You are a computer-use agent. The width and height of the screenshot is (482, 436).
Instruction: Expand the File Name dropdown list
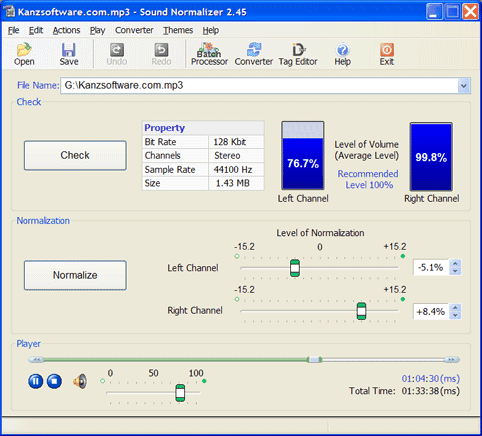(464, 86)
